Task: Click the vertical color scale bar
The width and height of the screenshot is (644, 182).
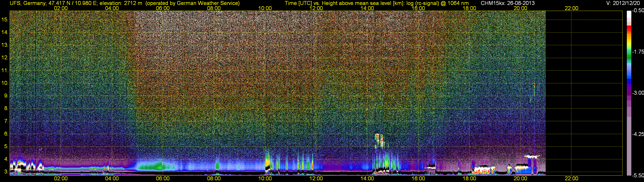Action: (629, 93)
